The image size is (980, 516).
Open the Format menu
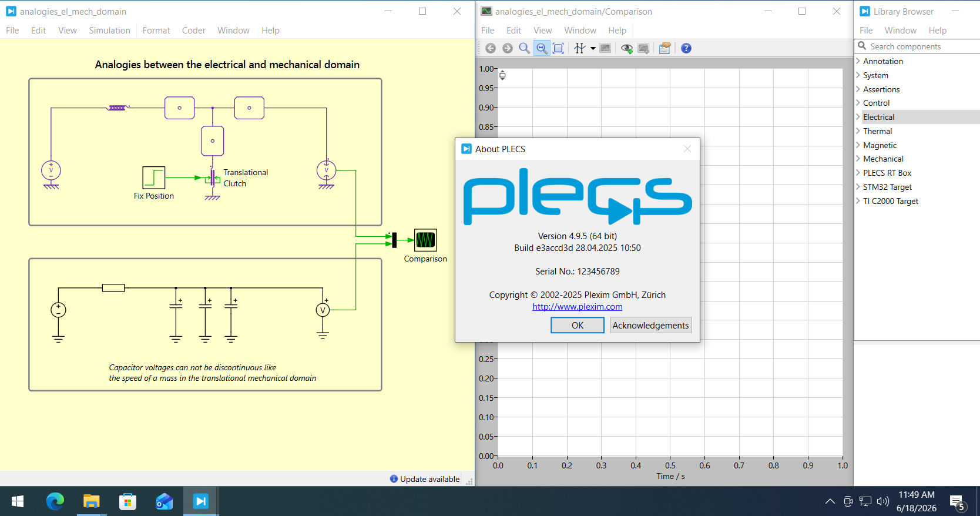click(x=156, y=31)
